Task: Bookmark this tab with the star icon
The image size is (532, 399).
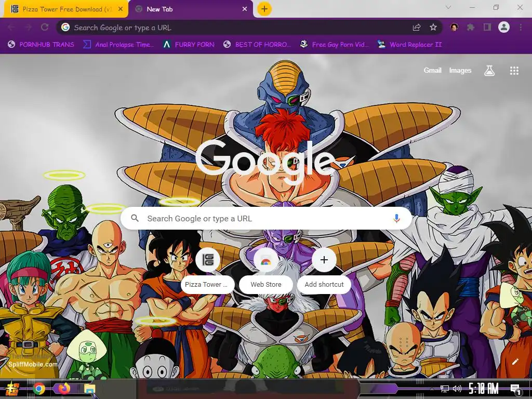Action: coord(433,28)
